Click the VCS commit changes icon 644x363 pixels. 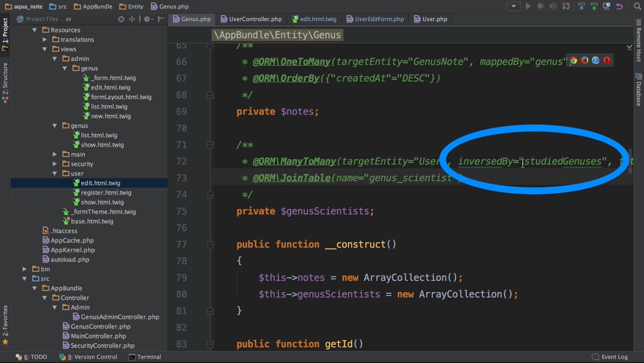pyautogui.click(x=594, y=6)
